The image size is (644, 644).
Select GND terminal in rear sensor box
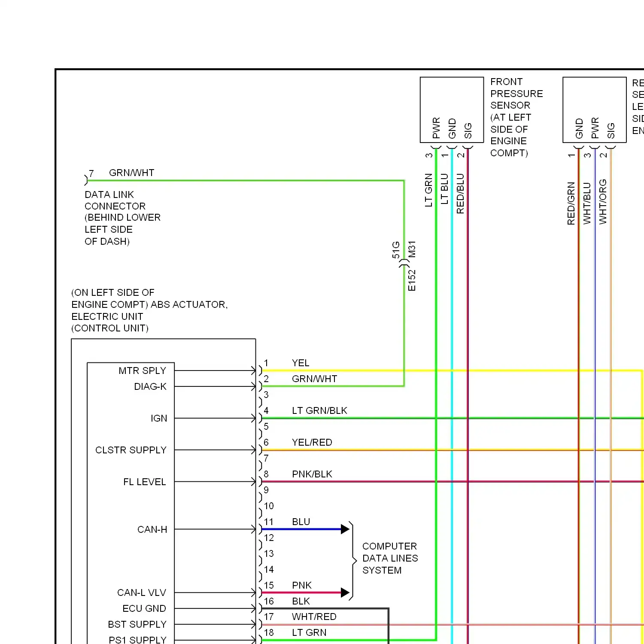(579, 129)
